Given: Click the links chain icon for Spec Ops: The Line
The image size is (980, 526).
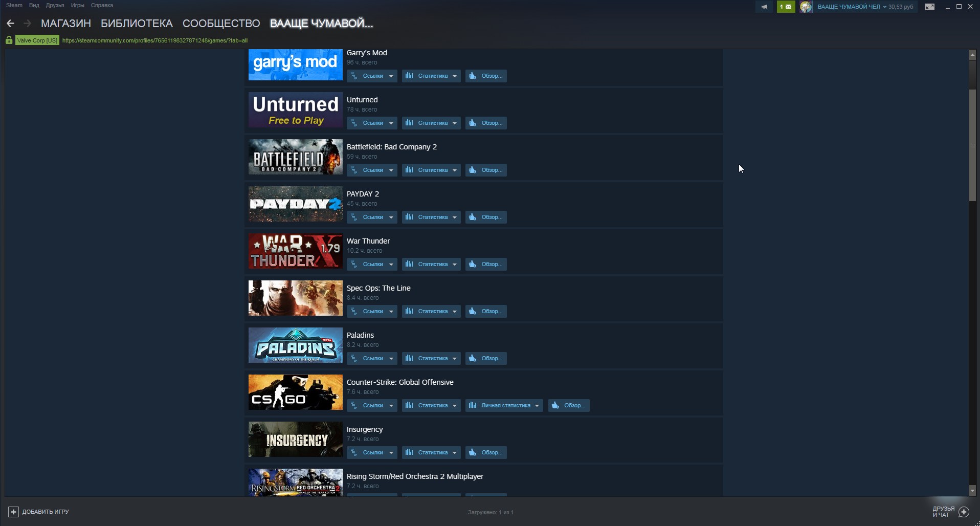Looking at the screenshot, I should [354, 311].
